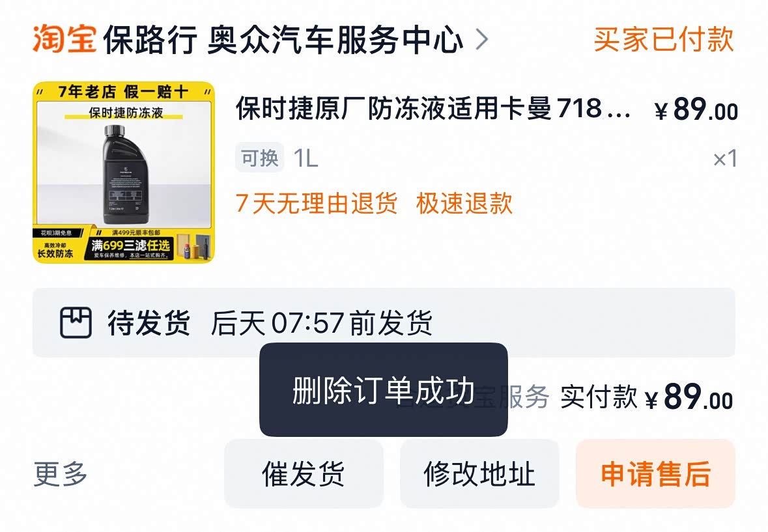The image size is (768, 532).
Task: Dismiss the 删除订单成功 toast message
Action: (384, 389)
